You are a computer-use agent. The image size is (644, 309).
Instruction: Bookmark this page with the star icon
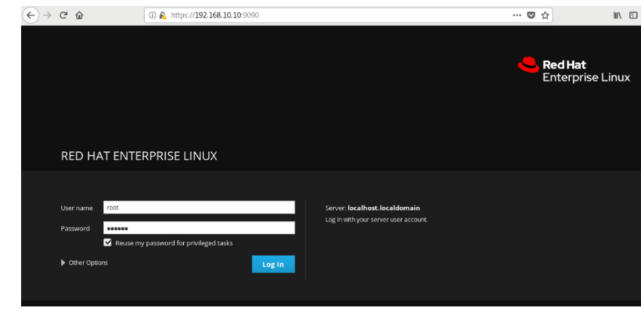click(x=545, y=15)
